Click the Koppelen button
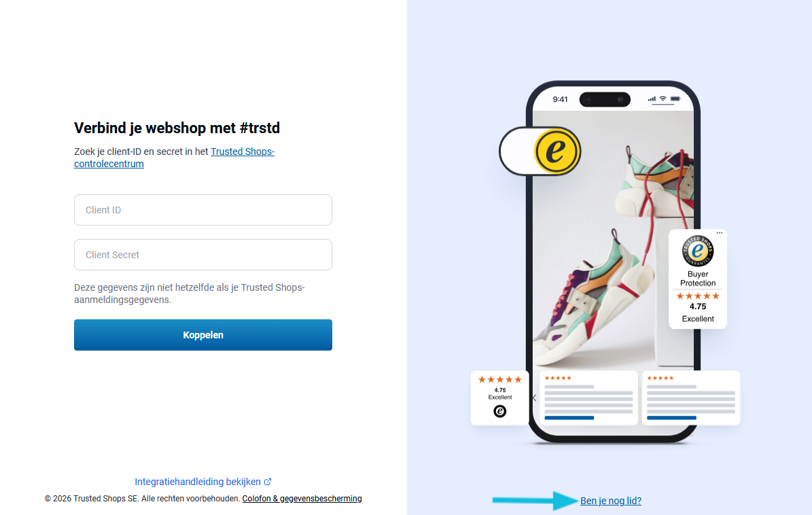The height and width of the screenshot is (515, 812). tap(203, 335)
